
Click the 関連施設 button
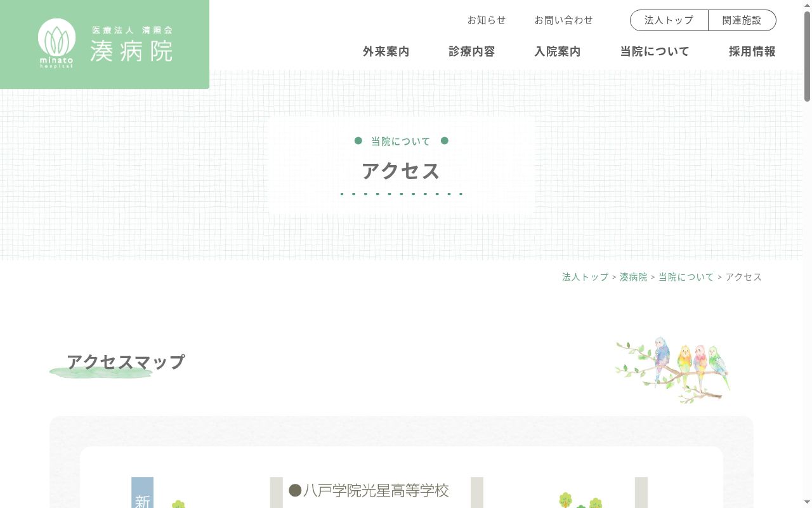click(742, 20)
